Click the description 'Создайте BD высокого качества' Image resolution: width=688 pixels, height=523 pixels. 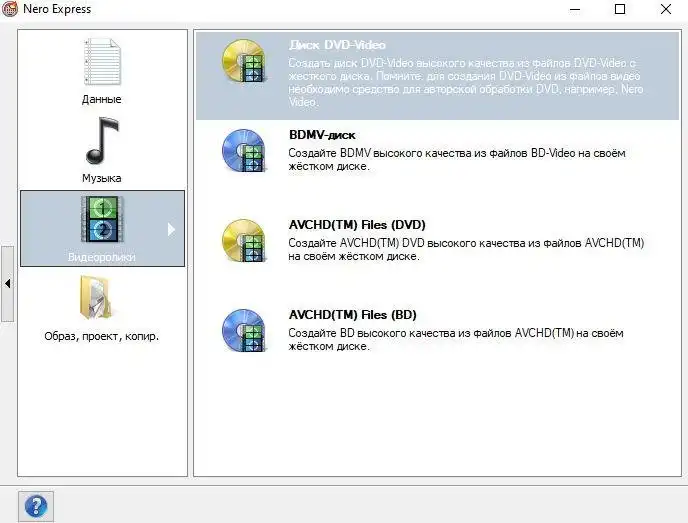pyautogui.click(x=456, y=340)
